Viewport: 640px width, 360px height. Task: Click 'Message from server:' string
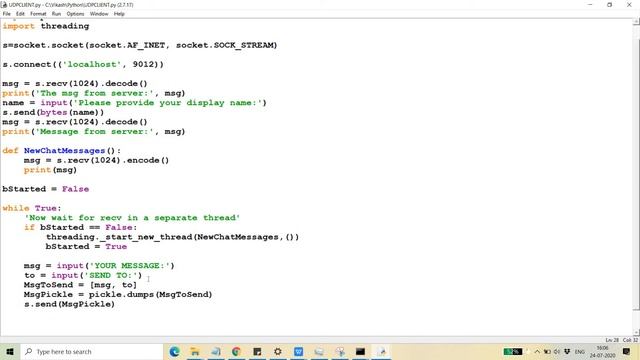click(94, 131)
